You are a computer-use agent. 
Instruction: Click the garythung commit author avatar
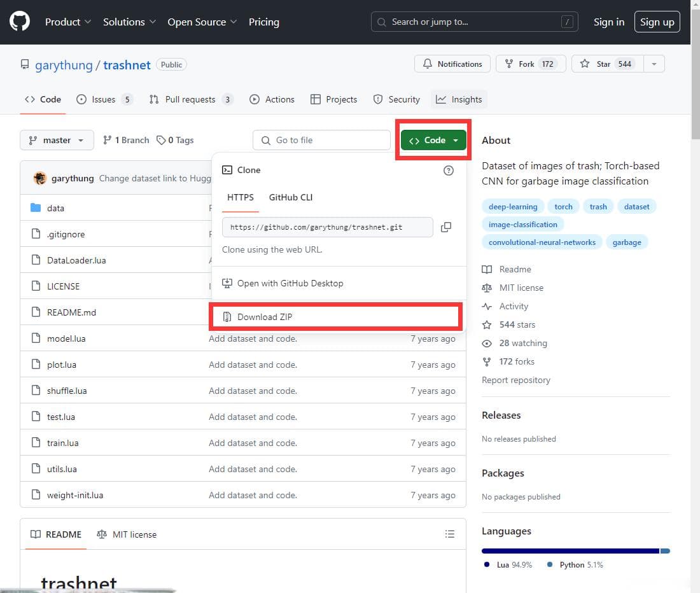pyautogui.click(x=39, y=178)
